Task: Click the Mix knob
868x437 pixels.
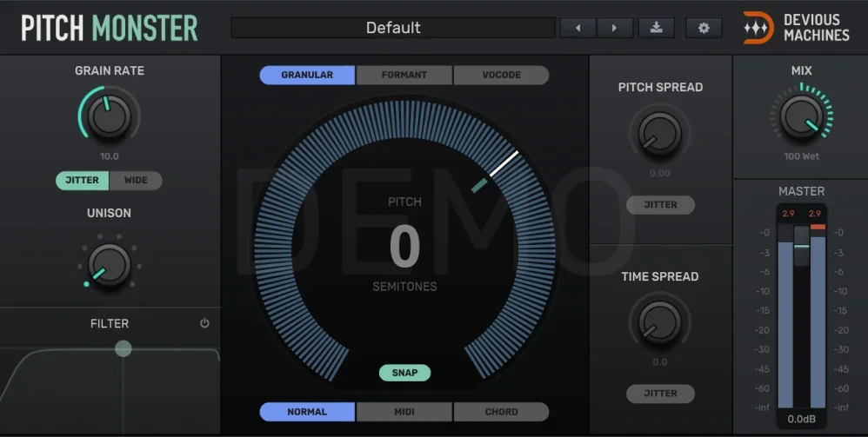Action: (x=802, y=116)
